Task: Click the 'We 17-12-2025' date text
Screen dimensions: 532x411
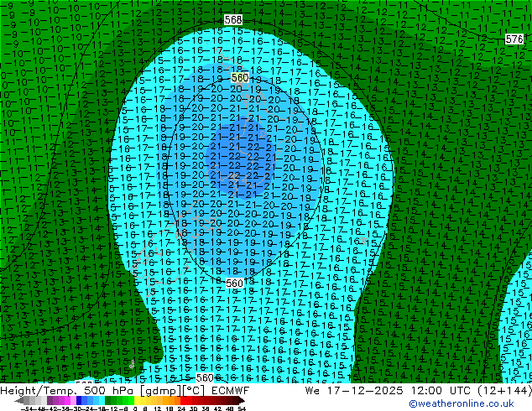Action: coord(354,391)
